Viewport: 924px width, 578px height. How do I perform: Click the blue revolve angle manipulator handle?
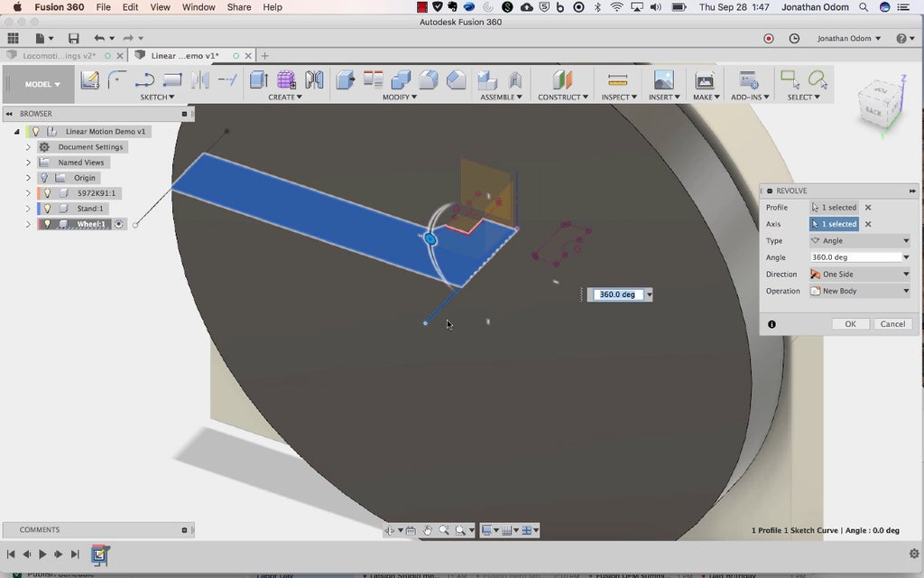click(430, 239)
